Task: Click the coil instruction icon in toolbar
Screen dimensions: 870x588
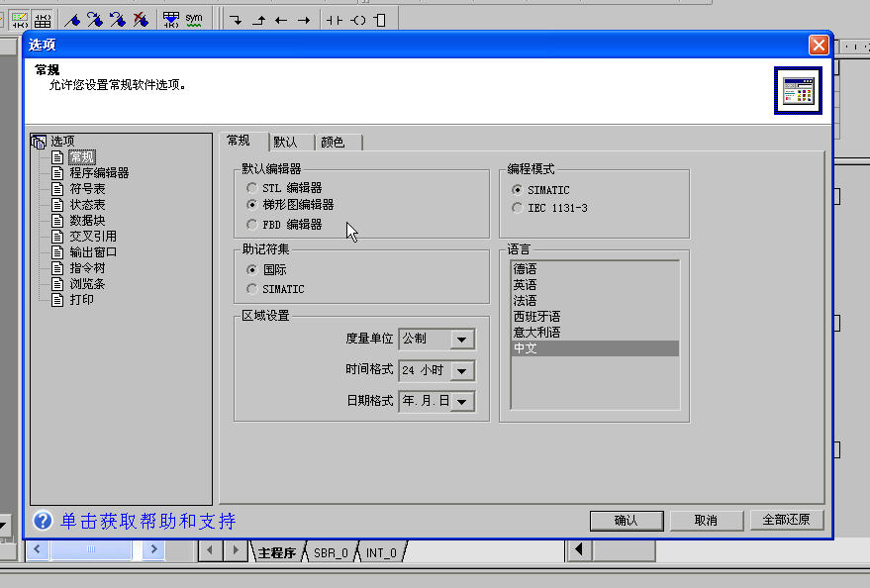Action: [358, 19]
